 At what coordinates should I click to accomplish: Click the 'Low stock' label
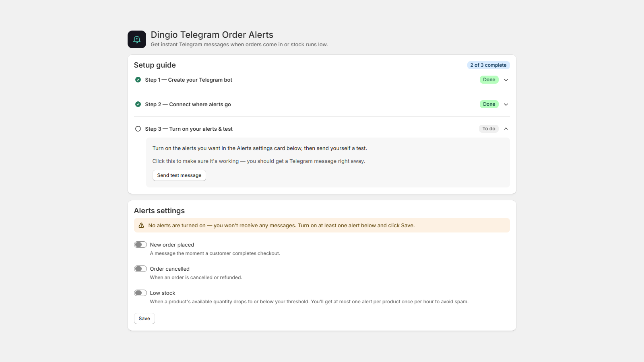coord(163,293)
